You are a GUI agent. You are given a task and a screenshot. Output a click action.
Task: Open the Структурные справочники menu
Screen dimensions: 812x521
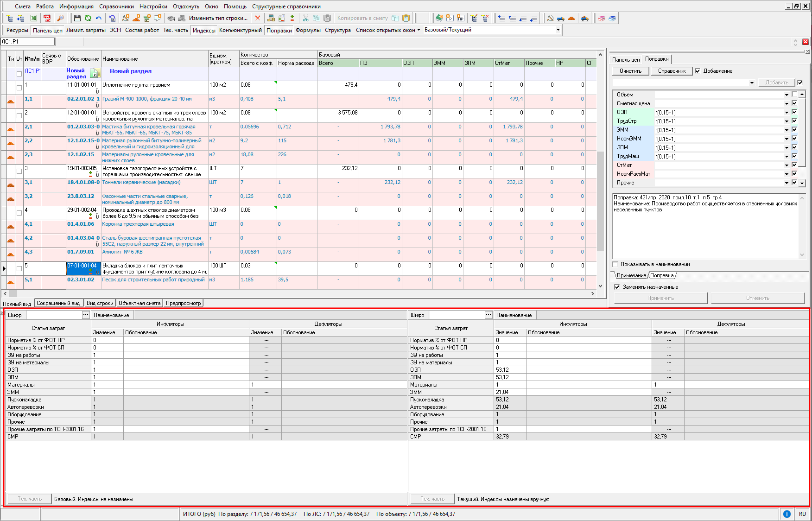[x=286, y=6]
